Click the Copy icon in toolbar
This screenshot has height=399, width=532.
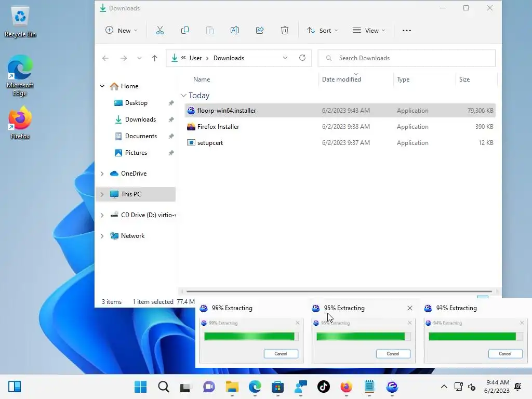185,31
